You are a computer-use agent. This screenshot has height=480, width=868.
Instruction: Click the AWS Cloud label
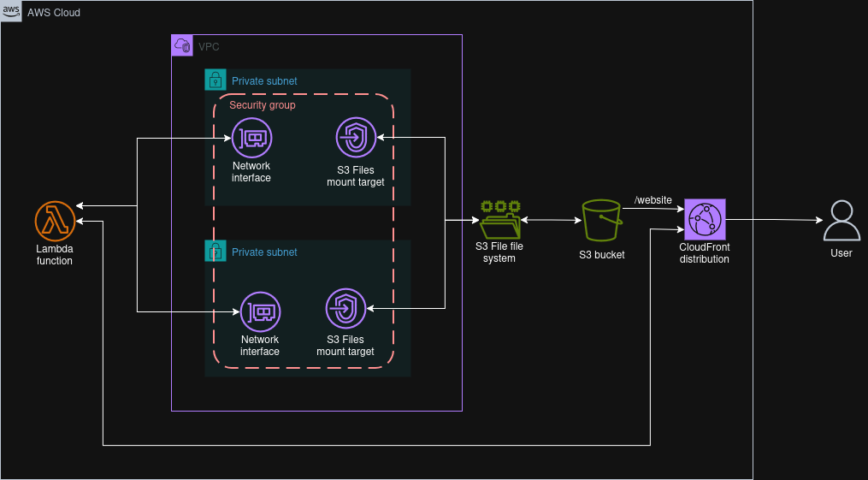pos(54,12)
